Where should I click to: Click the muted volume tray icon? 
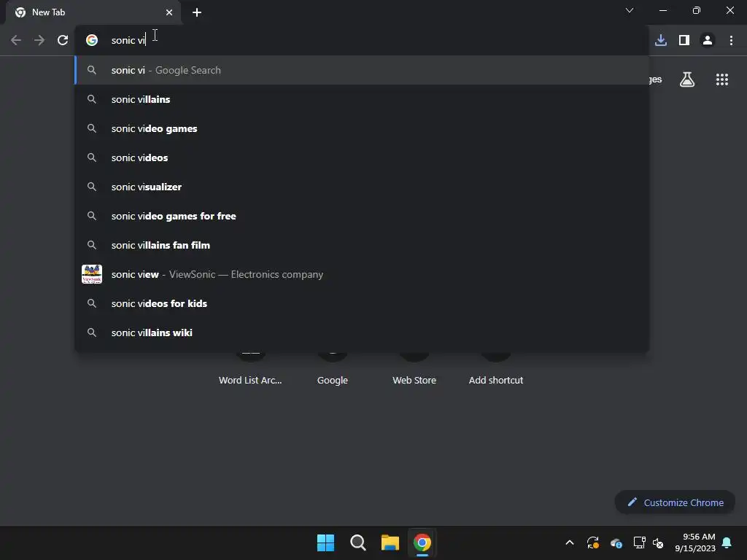point(658,542)
